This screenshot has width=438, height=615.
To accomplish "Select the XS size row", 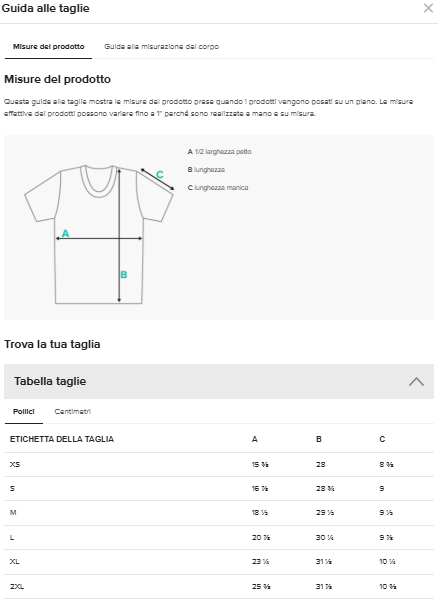I will 219,465.
